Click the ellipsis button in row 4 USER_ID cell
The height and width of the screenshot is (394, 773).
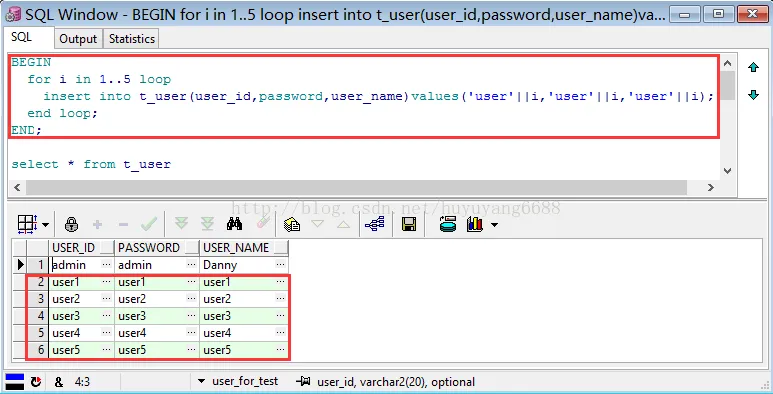tap(106, 316)
